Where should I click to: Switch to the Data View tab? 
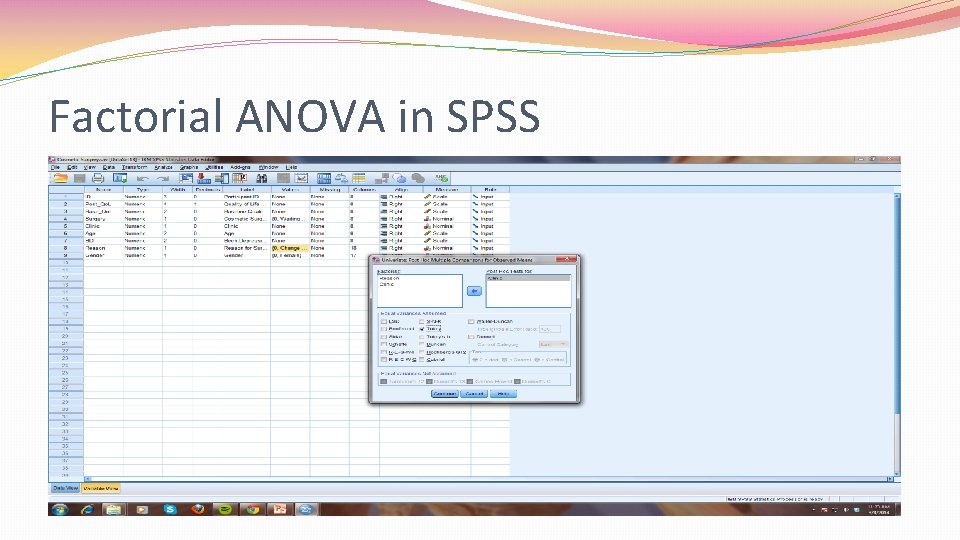click(65, 488)
